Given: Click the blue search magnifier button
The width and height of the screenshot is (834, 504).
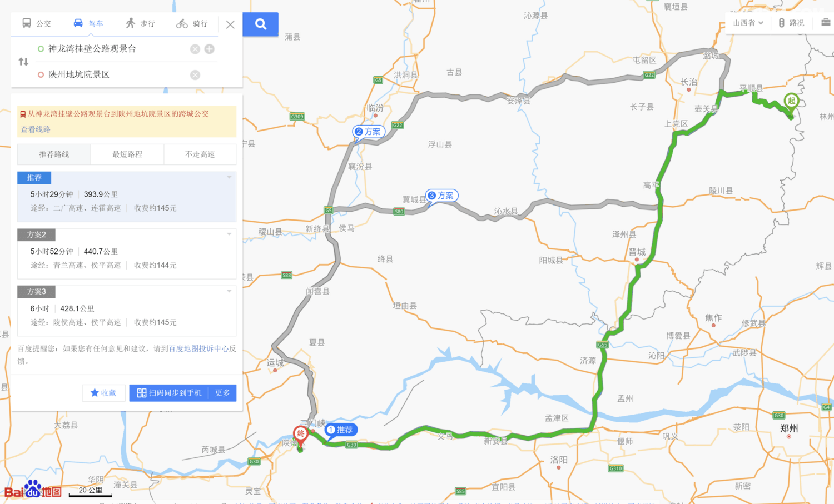Looking at the screenshot, I should click(x=260, y=24).
